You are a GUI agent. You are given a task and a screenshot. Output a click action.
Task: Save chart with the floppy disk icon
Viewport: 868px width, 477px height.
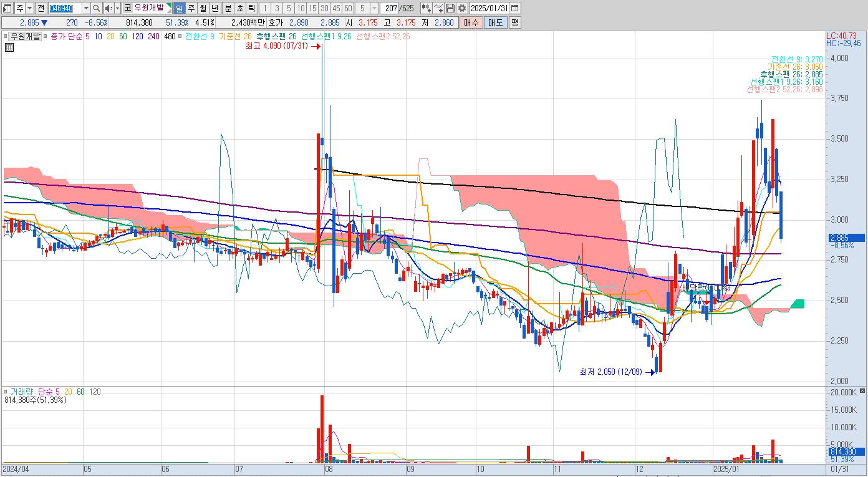[450, 8]
